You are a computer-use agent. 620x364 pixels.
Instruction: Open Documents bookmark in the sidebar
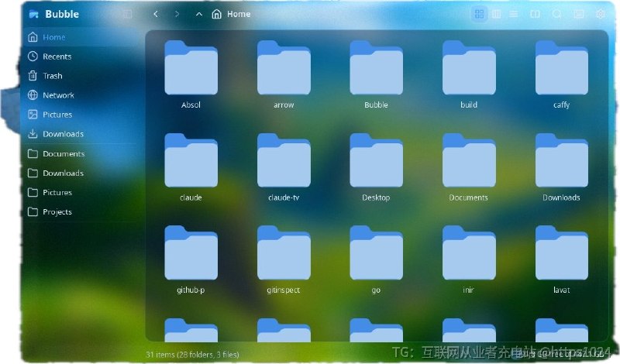(81, 154)
